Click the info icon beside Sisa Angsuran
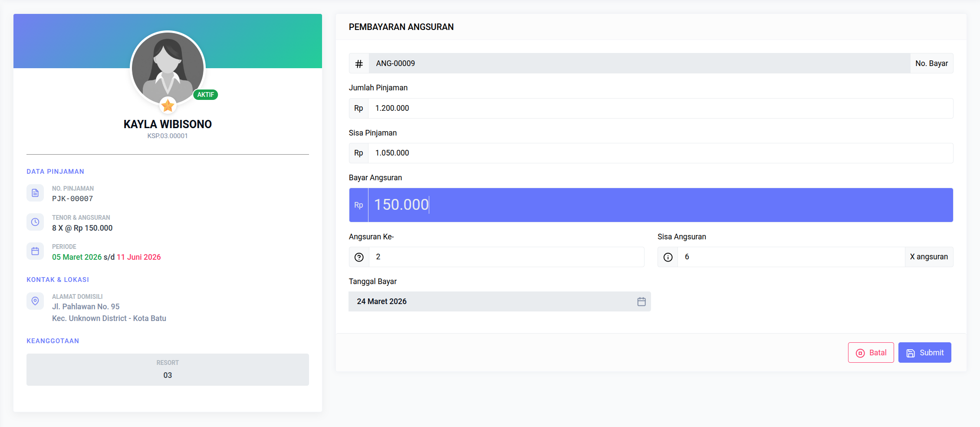The width and height of the screenshot is (980, 427). pos(667,257)
